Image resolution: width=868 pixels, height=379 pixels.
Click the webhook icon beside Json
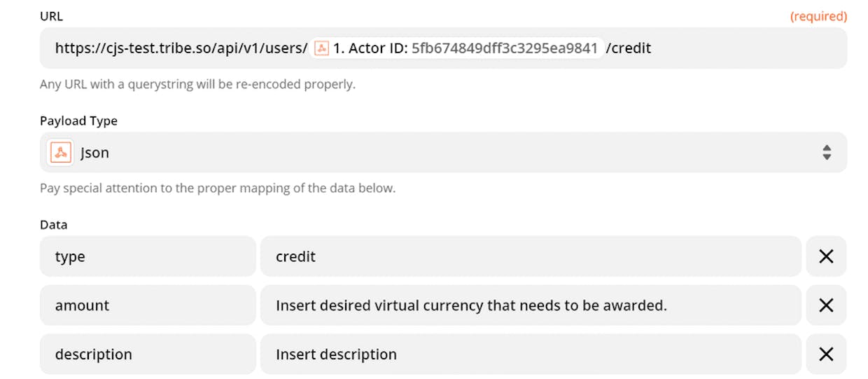pyautogui.click(x=61, y=152)
